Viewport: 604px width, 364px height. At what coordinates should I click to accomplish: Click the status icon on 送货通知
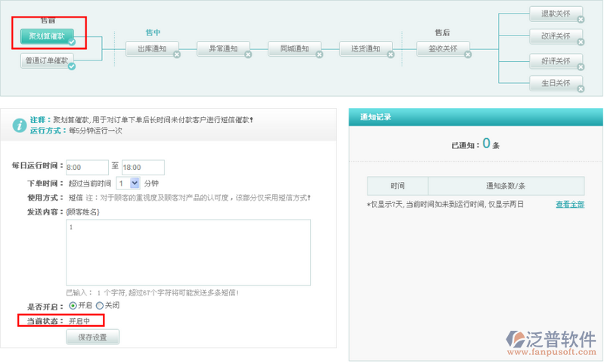point(392,54)
